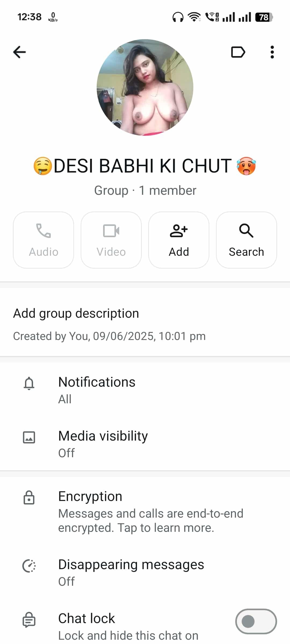Viewport: 290px width, 644px height.
Task: Open the three-dot overflow menu
Action: pyautogui.click(x=272, y=52)
